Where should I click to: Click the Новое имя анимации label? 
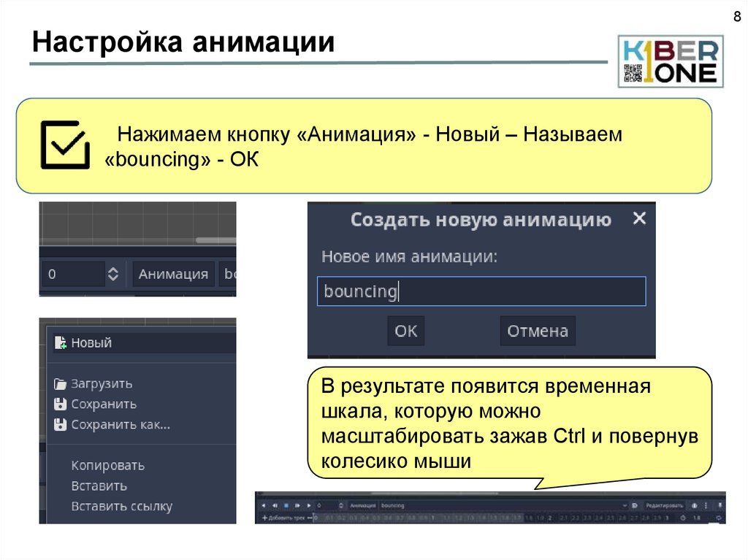[x=409, y=256]
